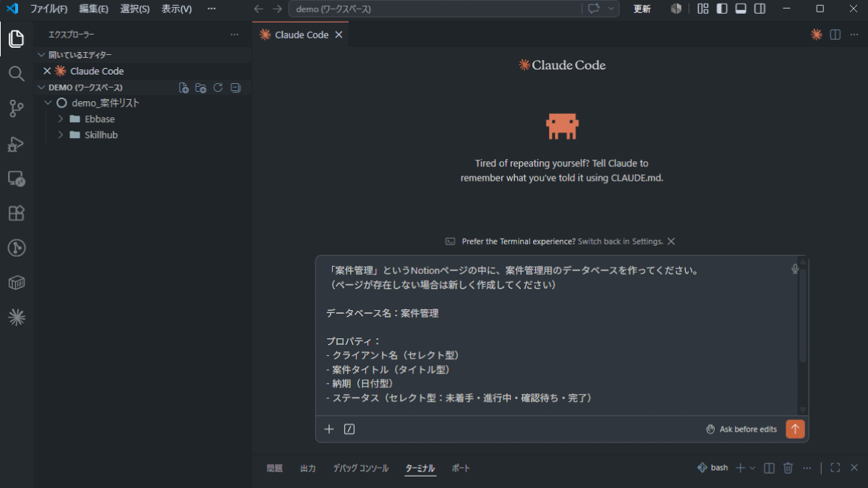Open editor more actions ellipsis

click(x=853, y=35)
